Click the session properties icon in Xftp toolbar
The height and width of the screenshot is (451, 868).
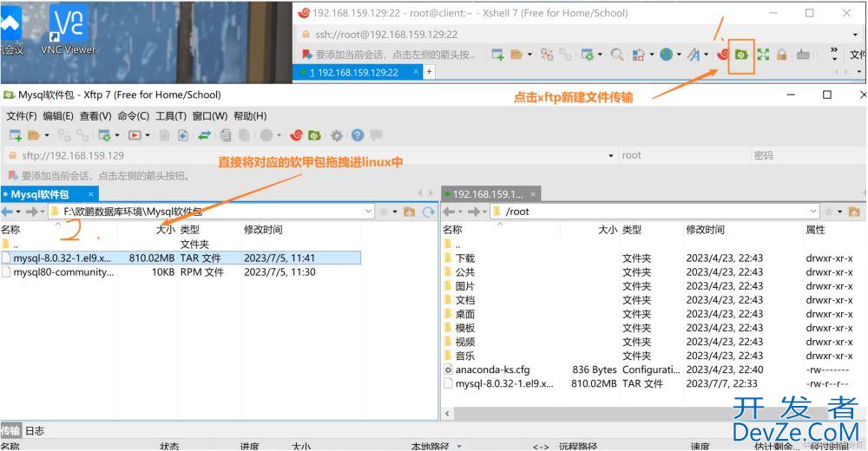pos(104,135)
